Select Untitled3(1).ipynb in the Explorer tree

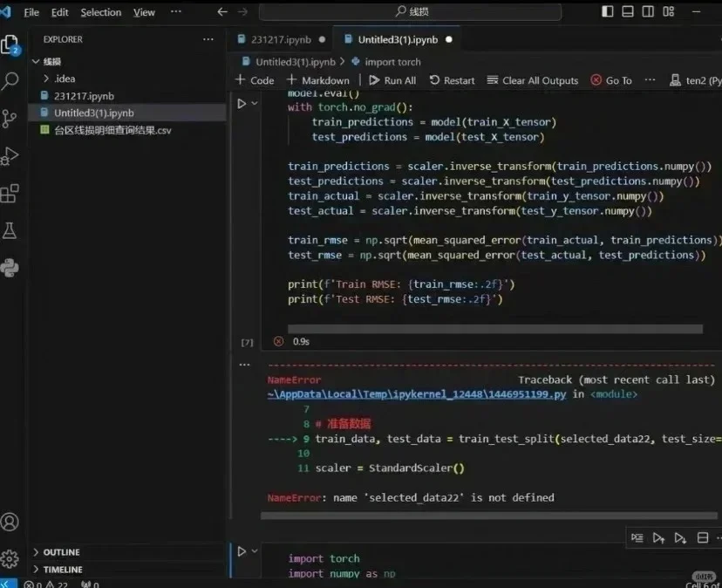(x=126, y=113)
